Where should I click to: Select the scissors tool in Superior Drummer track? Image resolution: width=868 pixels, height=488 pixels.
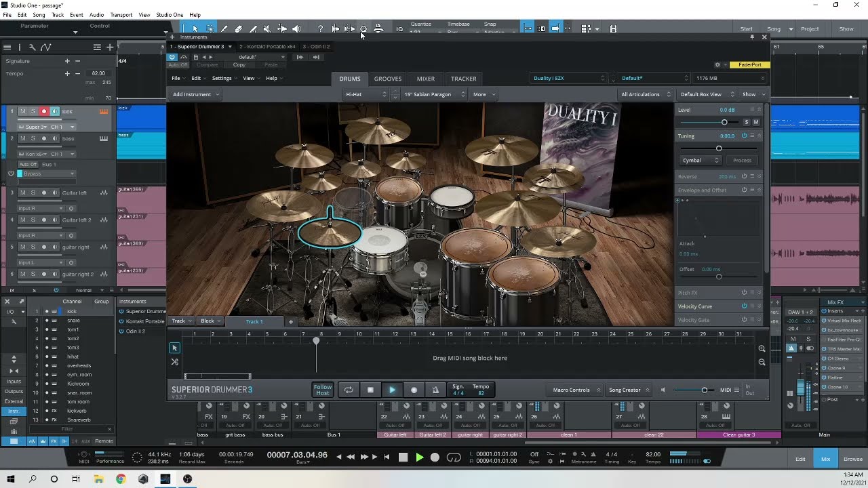[174, 361]
